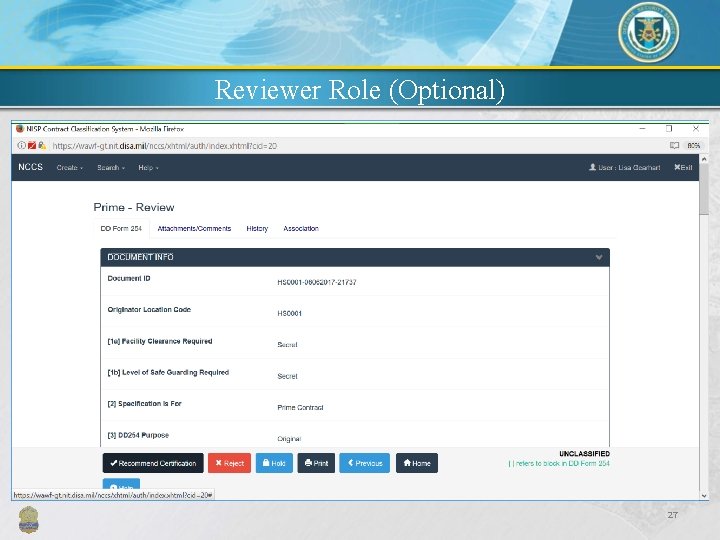Click the Exit link
Viewport: 720px width, 540px height.
click(x=683, y=167)
